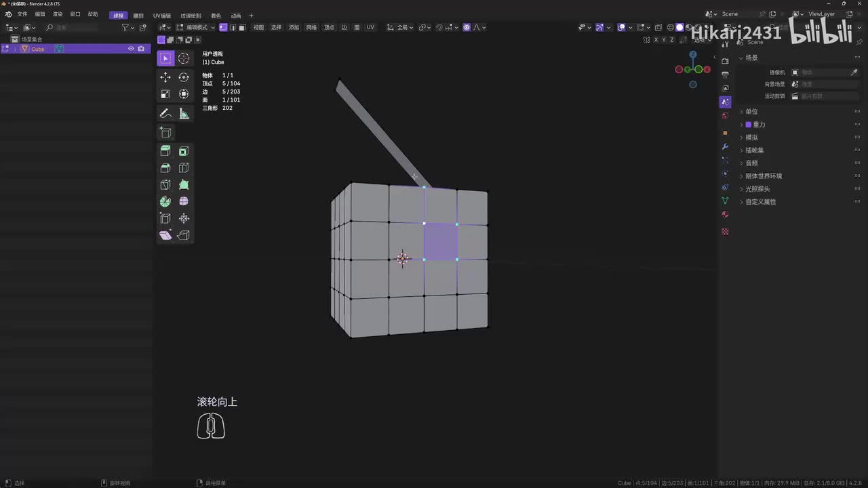
Task: Select the Inset Faces tool
Action: pos(184,151)
